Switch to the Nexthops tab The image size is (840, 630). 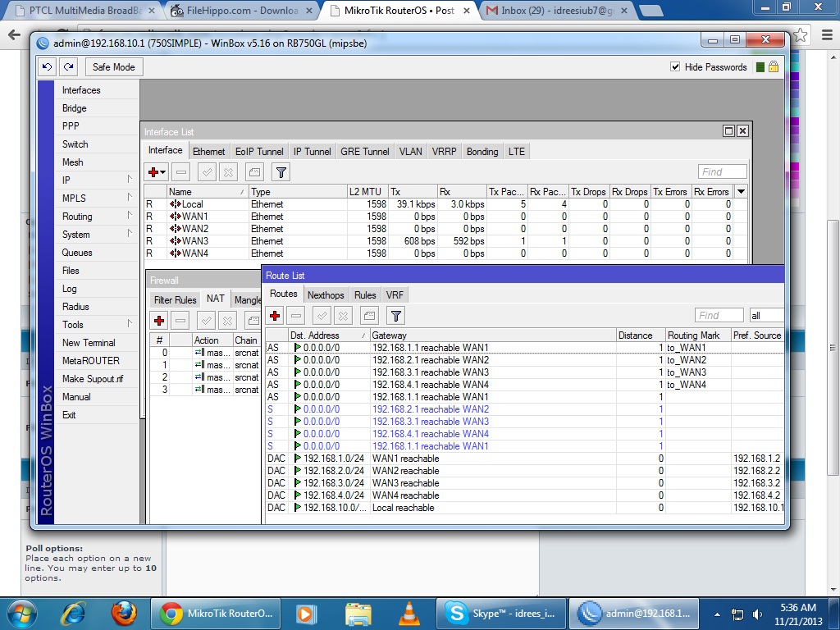tap(326, 294)
